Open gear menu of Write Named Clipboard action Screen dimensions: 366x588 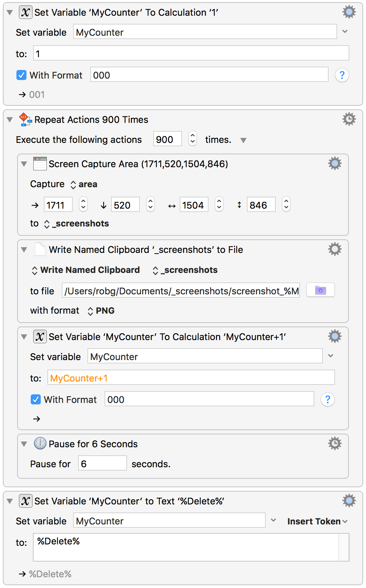[x=335, y=249]
